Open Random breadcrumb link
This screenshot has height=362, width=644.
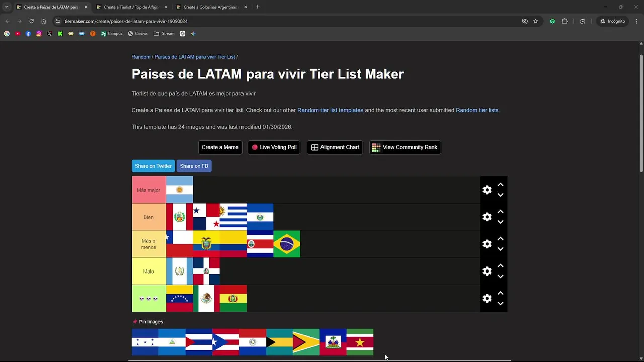[x=141, y=57]
